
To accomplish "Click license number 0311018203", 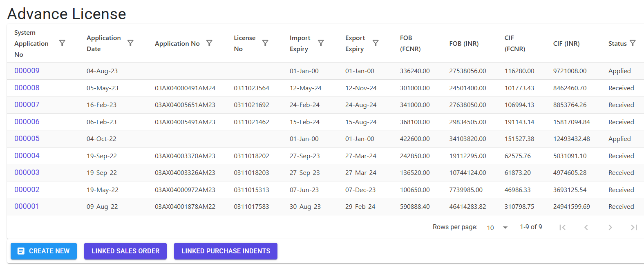I will [251, 172].
